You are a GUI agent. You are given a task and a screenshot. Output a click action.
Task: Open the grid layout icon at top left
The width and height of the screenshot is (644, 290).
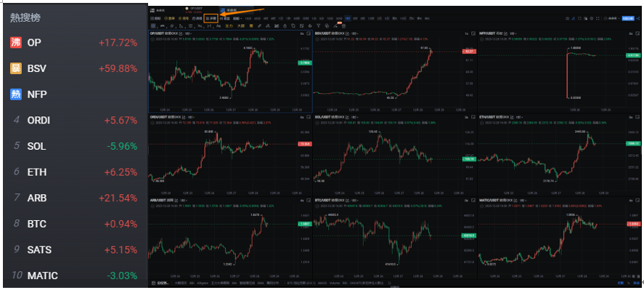point(152,10)
